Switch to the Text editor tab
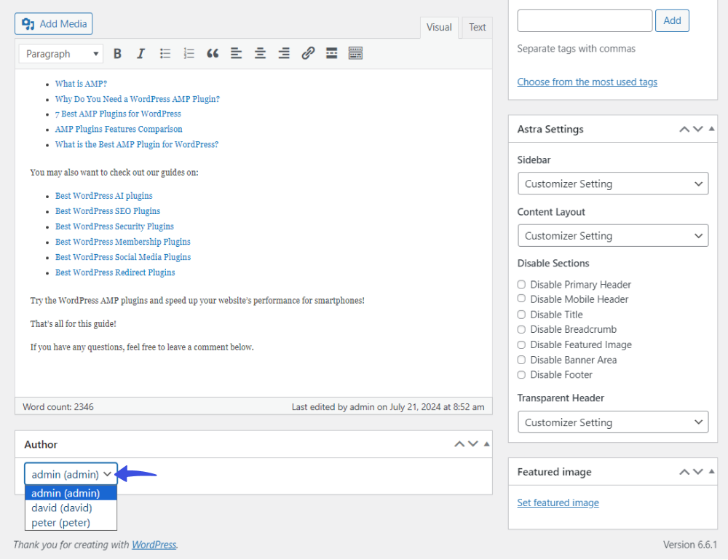Viewport: 728px width, 560px height. point(478,28)
